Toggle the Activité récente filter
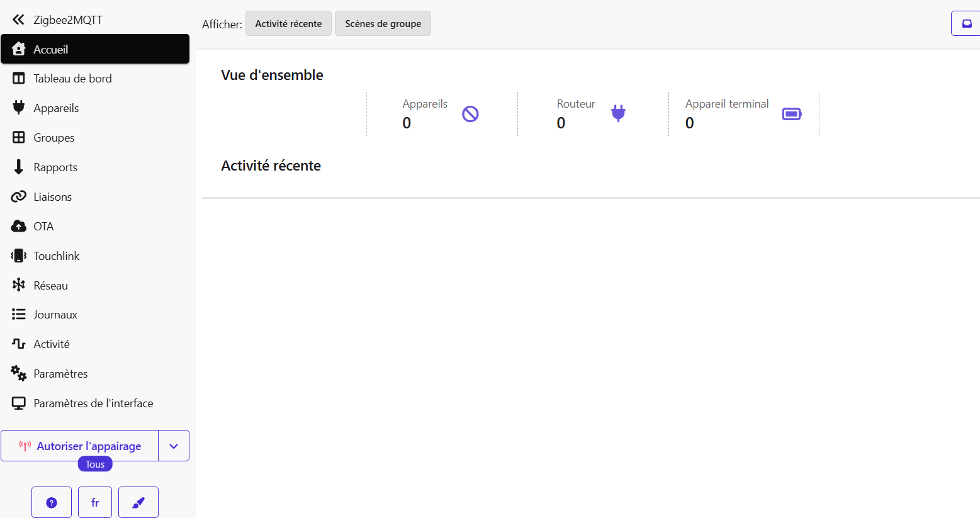Screen dimensions: 980x518 288,24
